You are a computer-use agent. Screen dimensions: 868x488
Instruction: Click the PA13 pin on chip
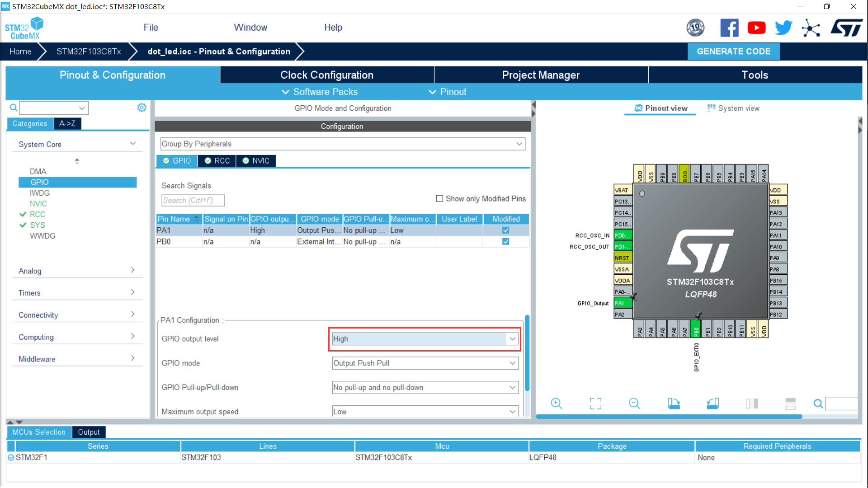(778, 213)
